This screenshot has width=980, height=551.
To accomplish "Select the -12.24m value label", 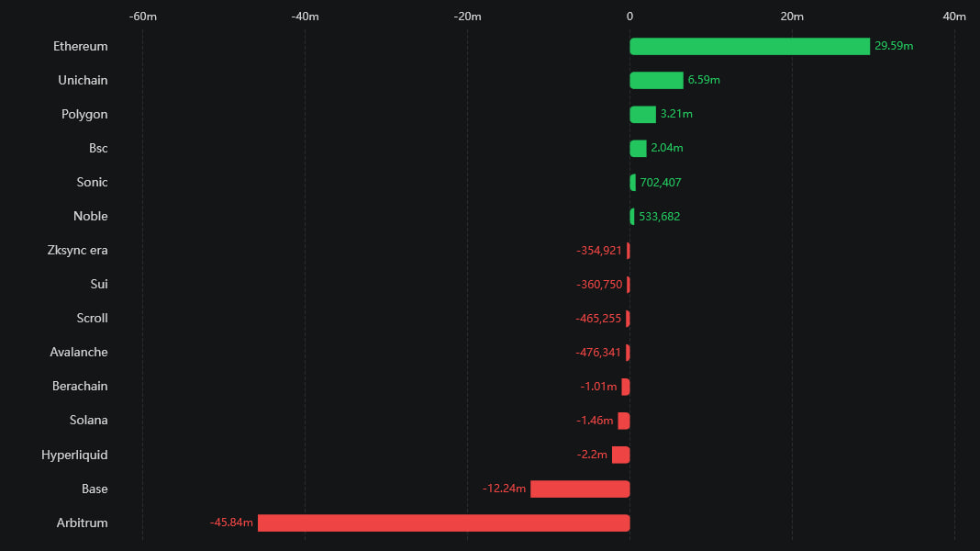I will click(504, 489).
